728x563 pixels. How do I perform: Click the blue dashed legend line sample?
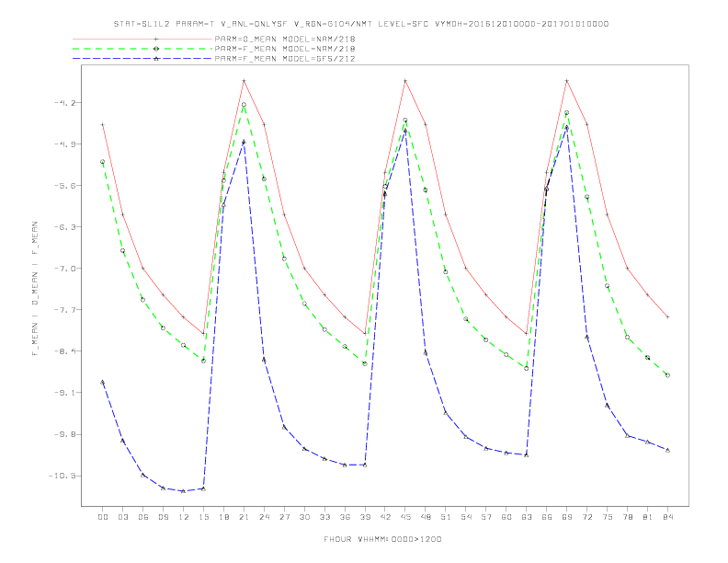coord(142,59)
